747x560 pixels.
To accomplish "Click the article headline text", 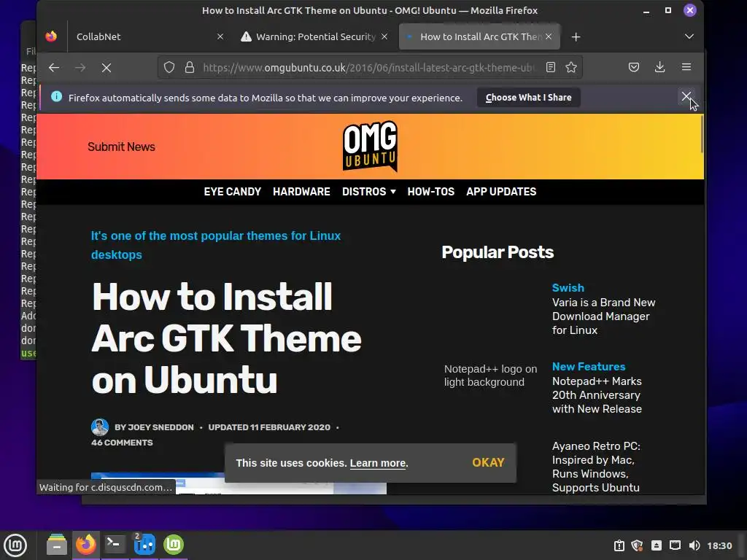I will [226, 338].
